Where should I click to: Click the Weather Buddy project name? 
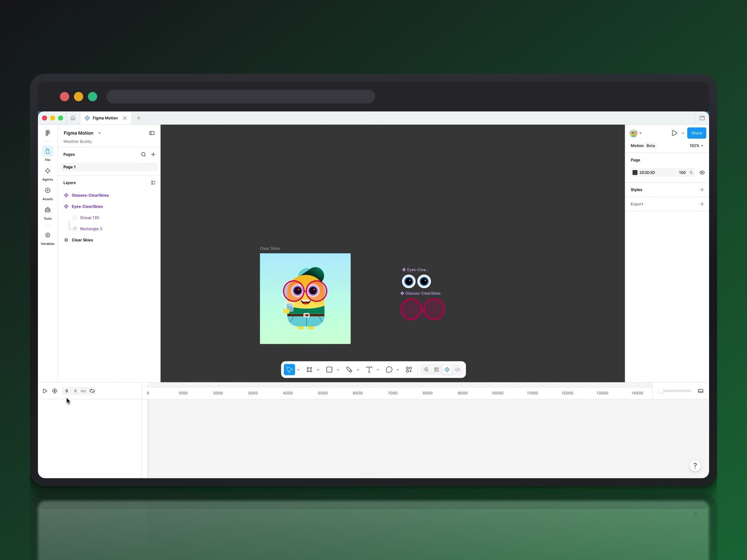[x=78, y=141]
